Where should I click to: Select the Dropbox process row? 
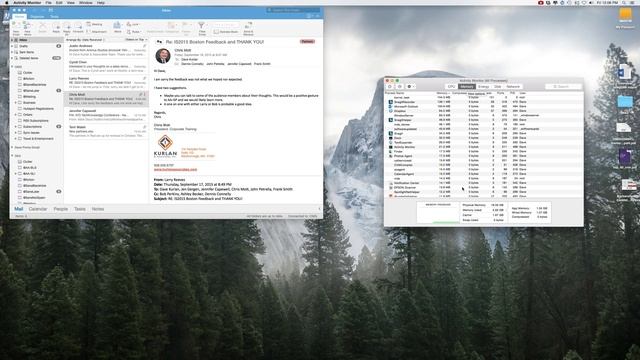pyautogui.click(x=484, y=111)
